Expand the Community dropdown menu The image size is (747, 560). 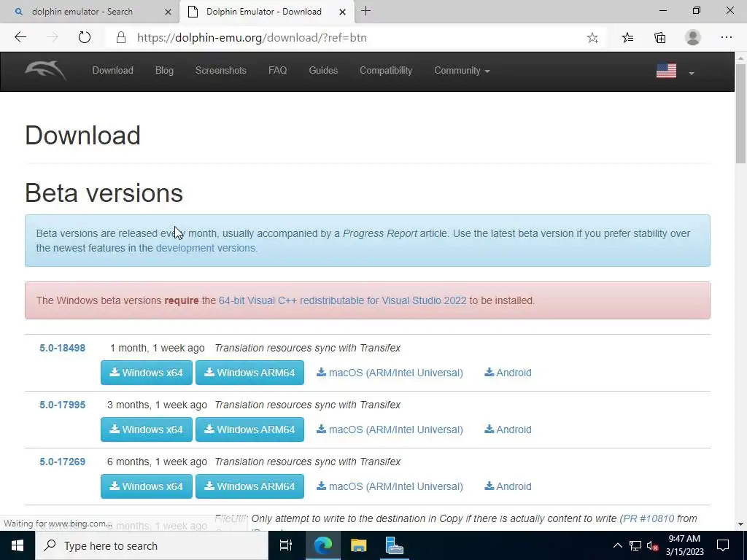(x=462, y=71)
